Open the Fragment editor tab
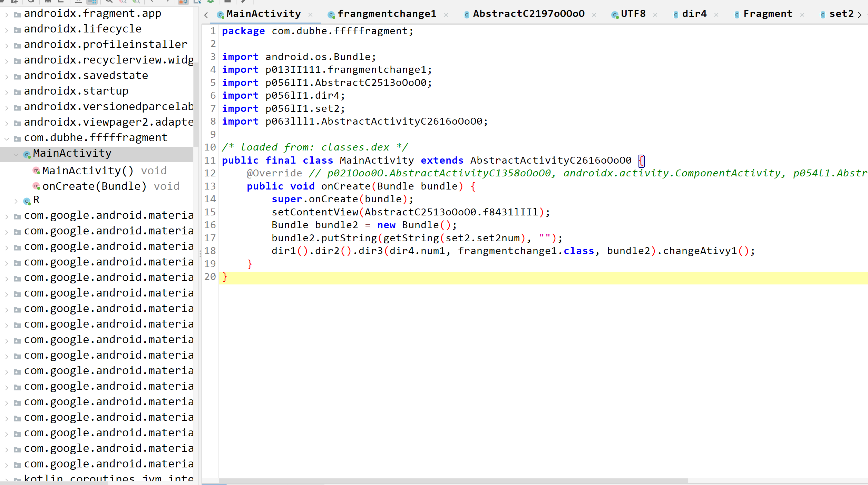 point(767,14)
